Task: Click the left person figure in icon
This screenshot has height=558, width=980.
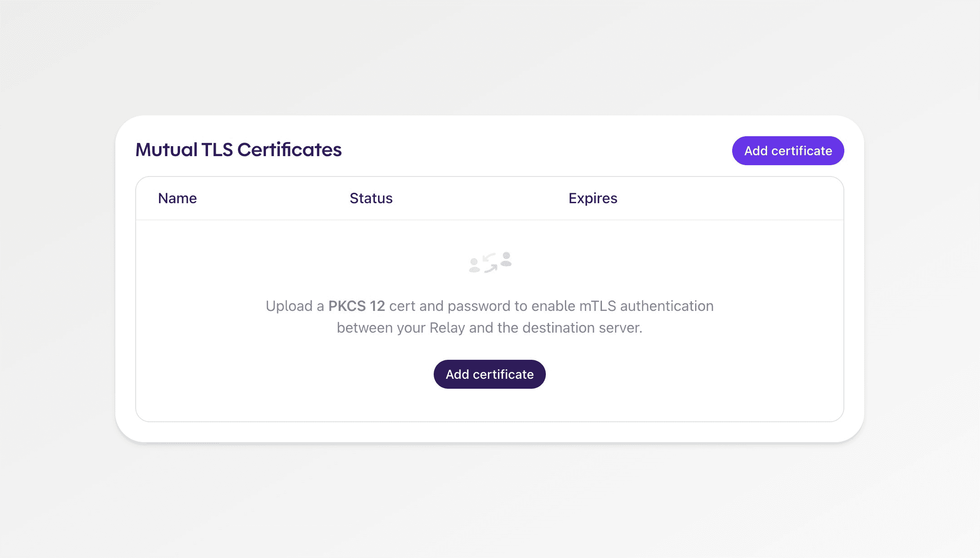Action: (x=474, y=265)
